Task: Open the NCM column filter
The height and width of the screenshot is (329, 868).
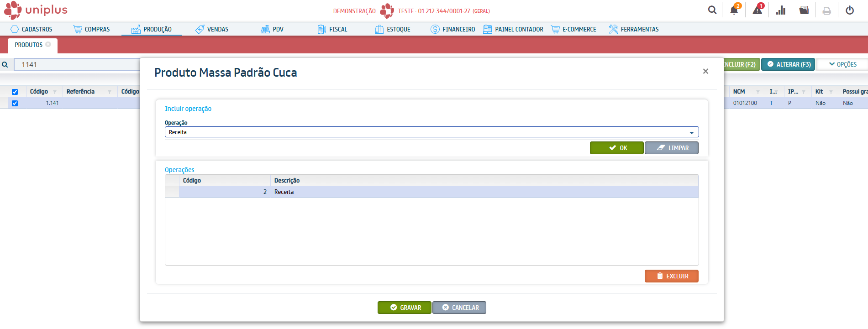Action: pos(758,92)
